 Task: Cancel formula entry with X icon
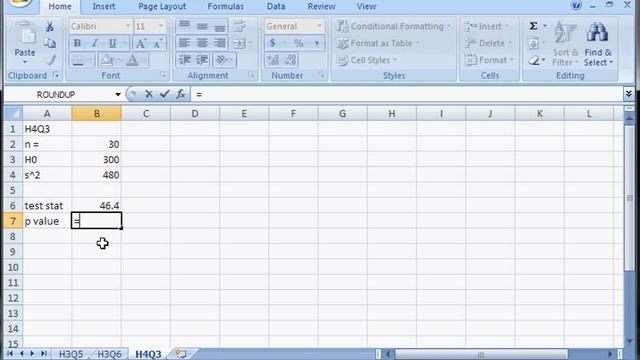point(149,94)
